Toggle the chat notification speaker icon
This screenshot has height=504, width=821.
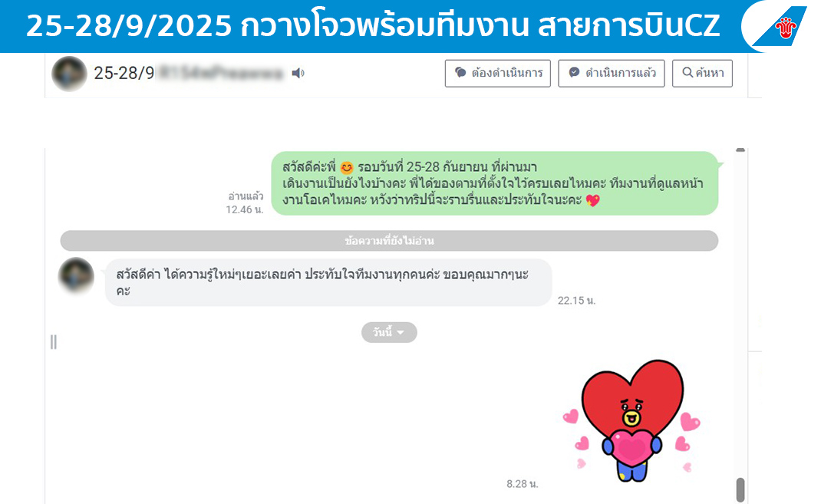pyautogui.click(x=298, y=74)
